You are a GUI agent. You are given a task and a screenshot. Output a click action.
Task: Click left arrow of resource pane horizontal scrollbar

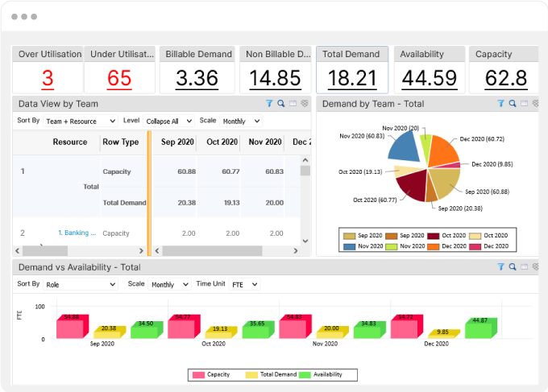18,250
